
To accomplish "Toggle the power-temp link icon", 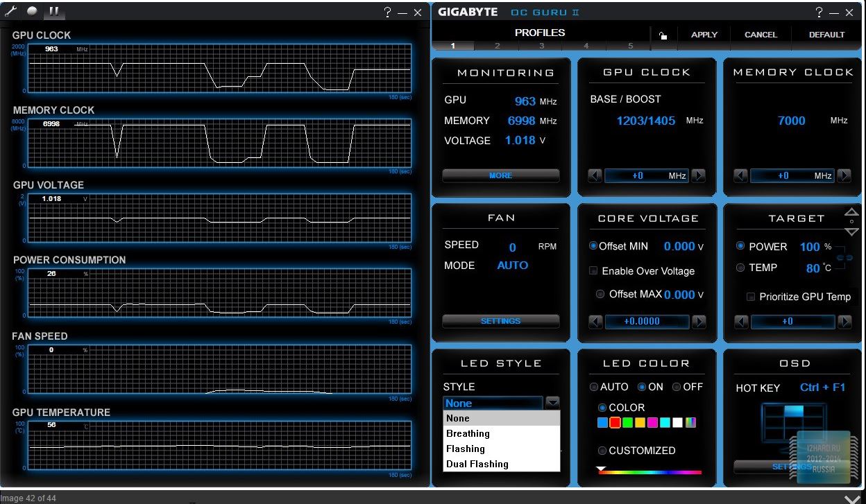I will [x=844, y=257].
